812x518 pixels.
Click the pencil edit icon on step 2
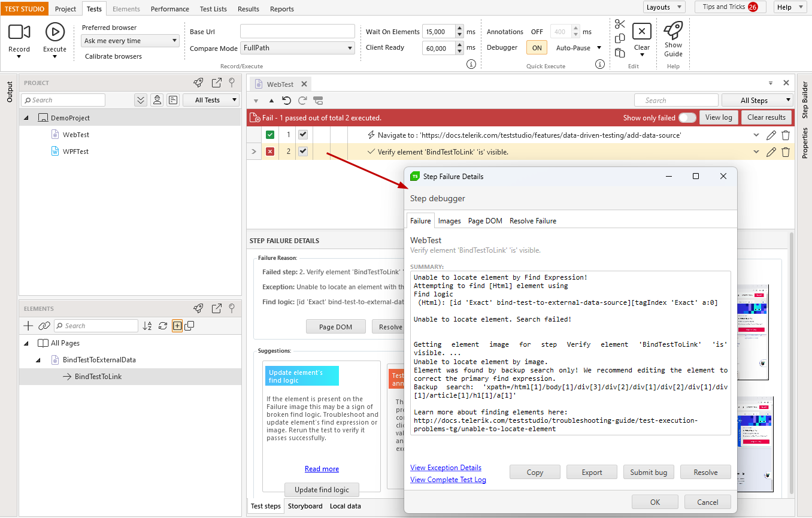click(x=771, y=152)
